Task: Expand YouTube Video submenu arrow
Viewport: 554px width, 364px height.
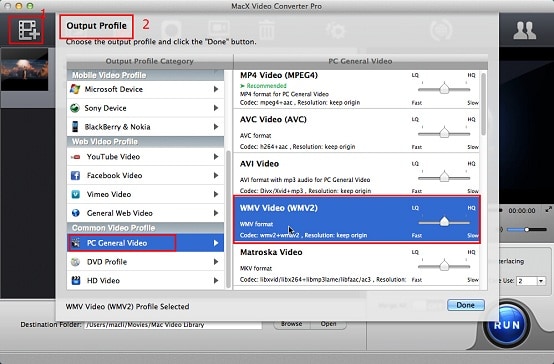Action: click(216, 157)
